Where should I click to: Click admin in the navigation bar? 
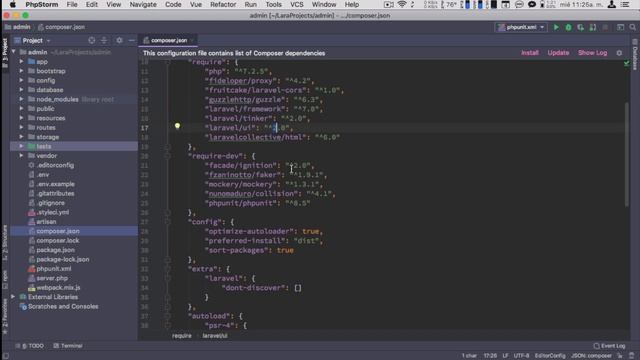tap(18, 27)
